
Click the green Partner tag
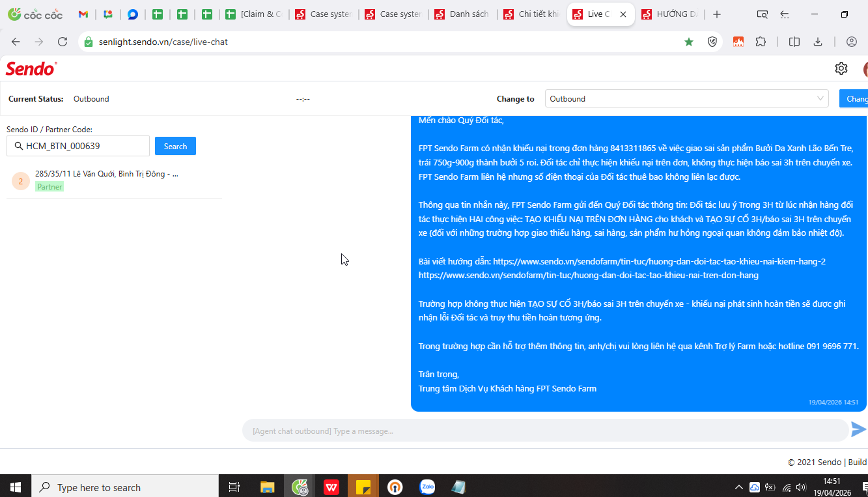coord(49,187)
